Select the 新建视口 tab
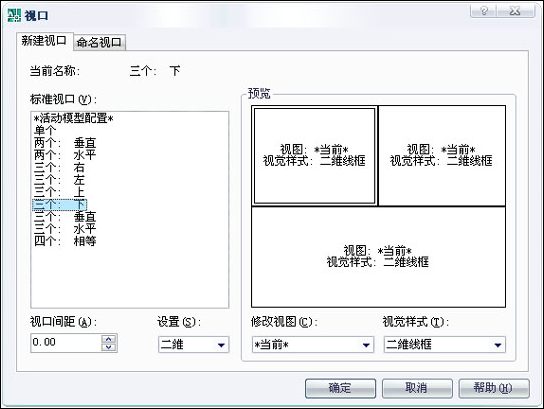The width and height of the screenshot is (544, 409). pyautogui.click(x=44, y=41)
